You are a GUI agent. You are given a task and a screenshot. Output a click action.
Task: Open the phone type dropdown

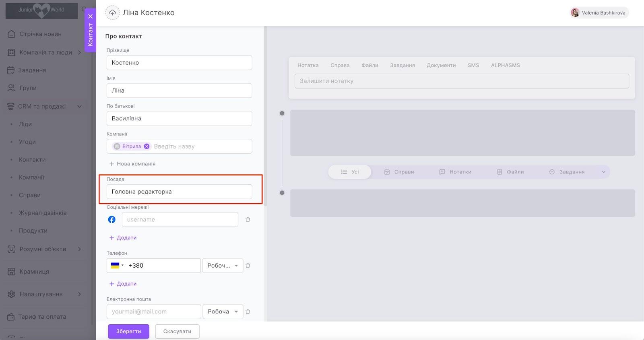223,266
